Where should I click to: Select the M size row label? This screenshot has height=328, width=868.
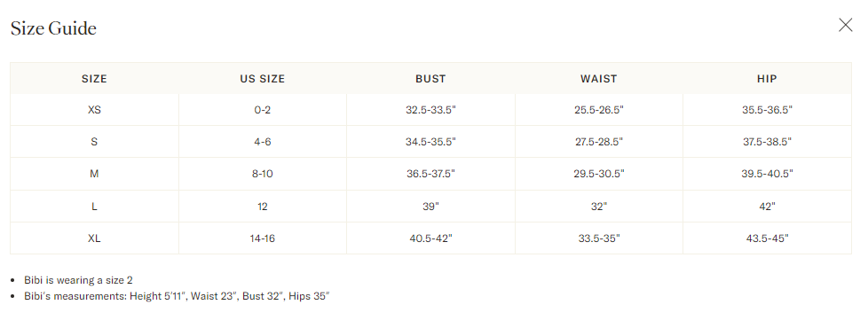tap(95, 174)
